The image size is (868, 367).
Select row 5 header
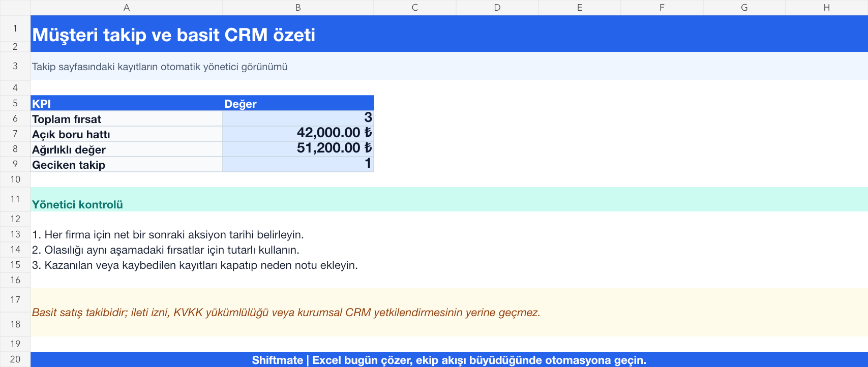[15, 103]
